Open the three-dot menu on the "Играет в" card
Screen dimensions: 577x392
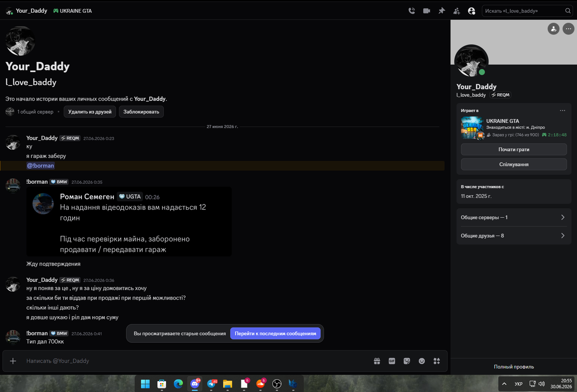(563, 111)
